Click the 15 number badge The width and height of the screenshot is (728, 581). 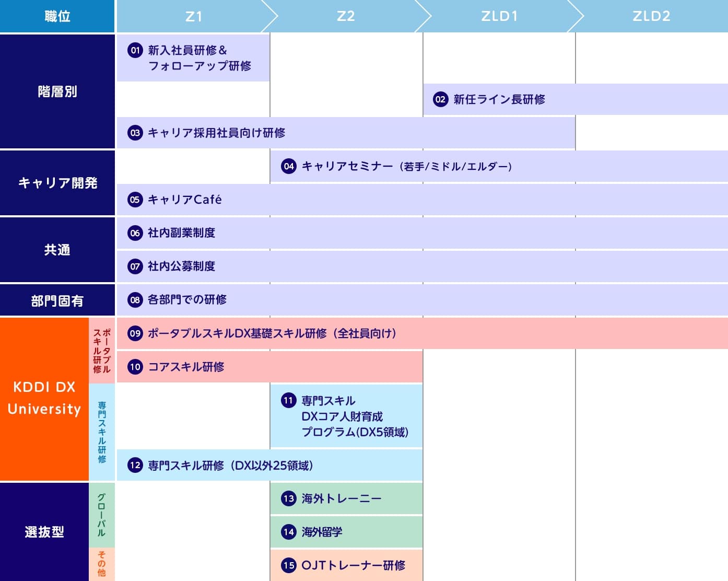[289, 565]
